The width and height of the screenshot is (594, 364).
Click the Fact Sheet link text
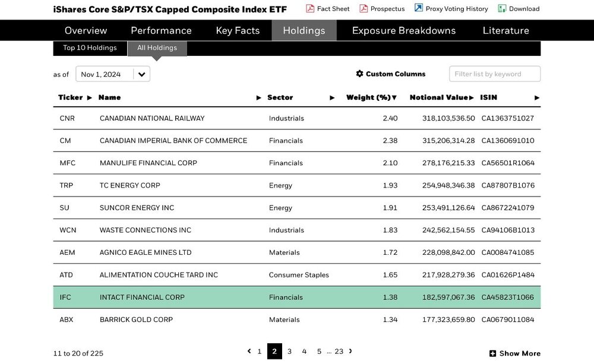[333, 9]
